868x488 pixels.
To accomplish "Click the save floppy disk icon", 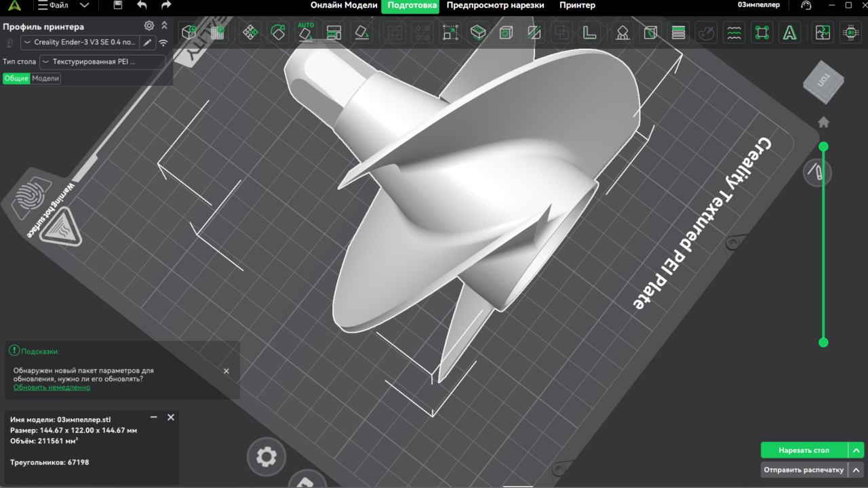I will (118, 5).
